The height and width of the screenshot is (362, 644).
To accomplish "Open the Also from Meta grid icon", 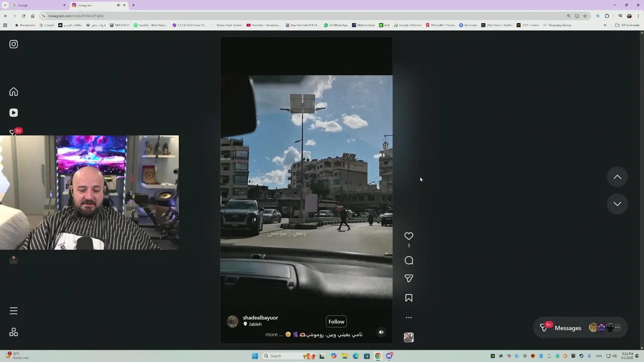I will click(14, 332).
